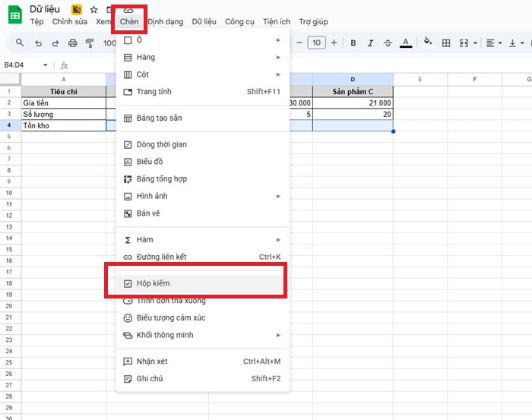This screenshot has height=420, width=532.
Task: Choose Bảng tạo sẵn option
Action: point(203,118)
